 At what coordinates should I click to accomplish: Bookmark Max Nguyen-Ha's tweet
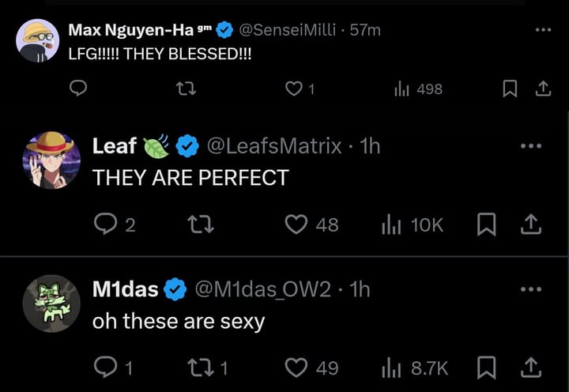(510, 89)
